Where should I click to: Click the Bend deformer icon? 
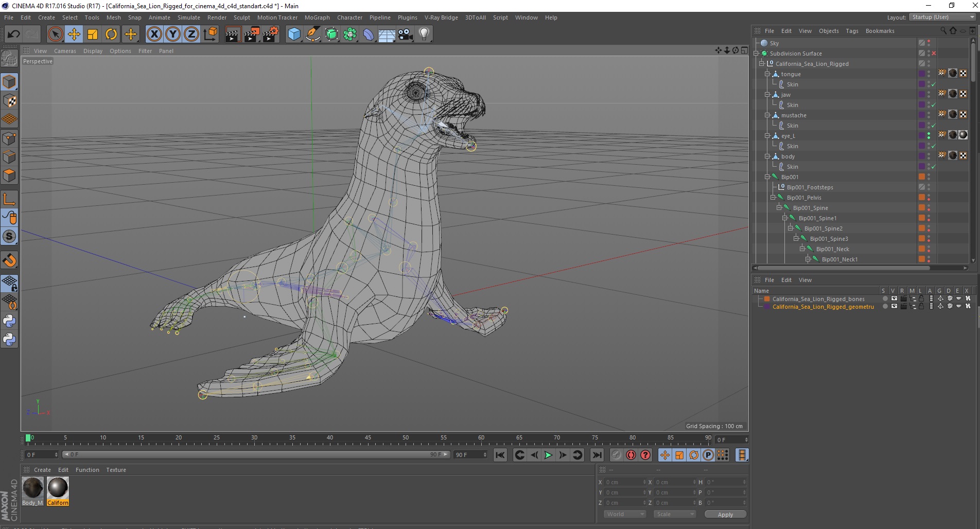pyautogui.click(x=369, y=34)
